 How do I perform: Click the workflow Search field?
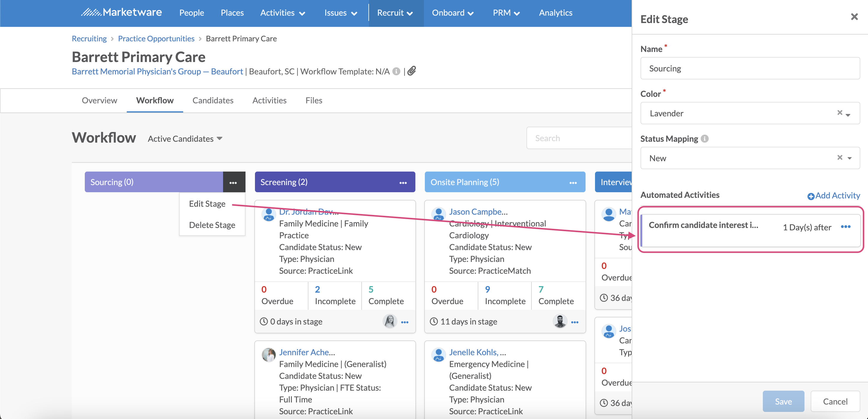click(x=579, y=138)
